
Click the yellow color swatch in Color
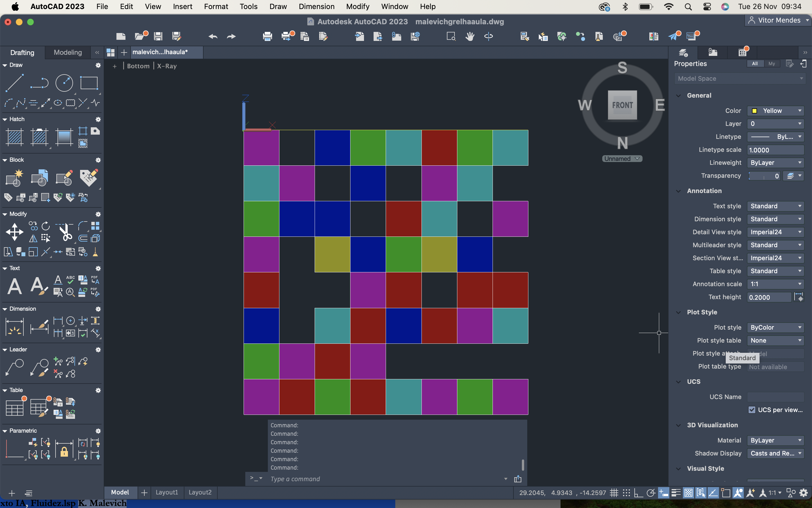(754, 111)
